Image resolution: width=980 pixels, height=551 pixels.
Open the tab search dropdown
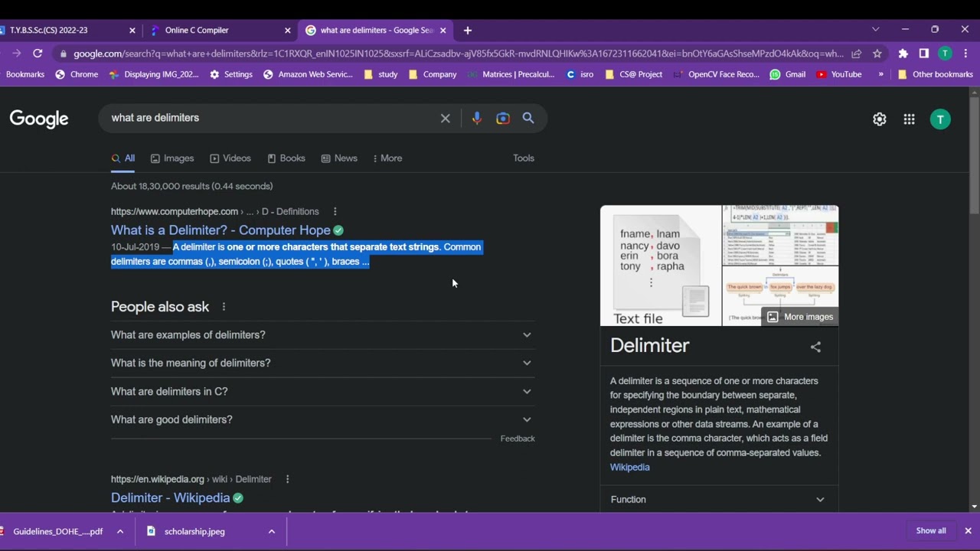(x=876, y=29)
